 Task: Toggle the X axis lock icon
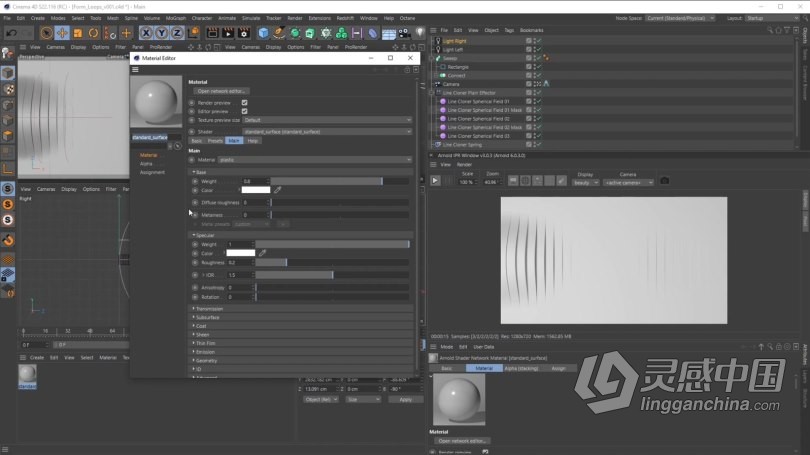point(146,33)
